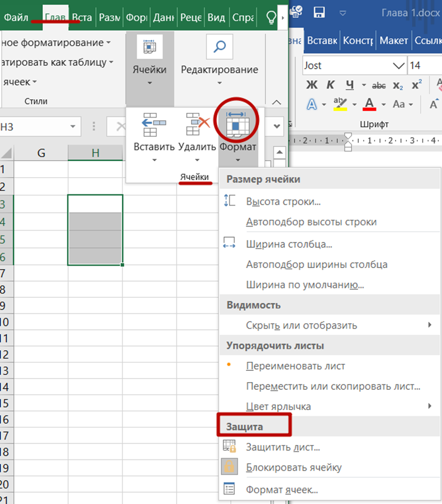This screenshot has height=504, width=442.
Task: Click the Формат cells icon
Action: click(x=238, y=124)
